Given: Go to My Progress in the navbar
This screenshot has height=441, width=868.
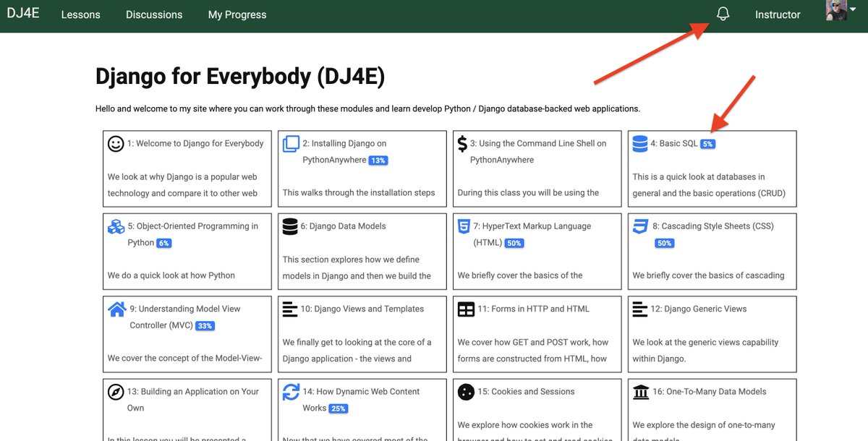Looking at the screenshot, I should [x=237, y=14].
